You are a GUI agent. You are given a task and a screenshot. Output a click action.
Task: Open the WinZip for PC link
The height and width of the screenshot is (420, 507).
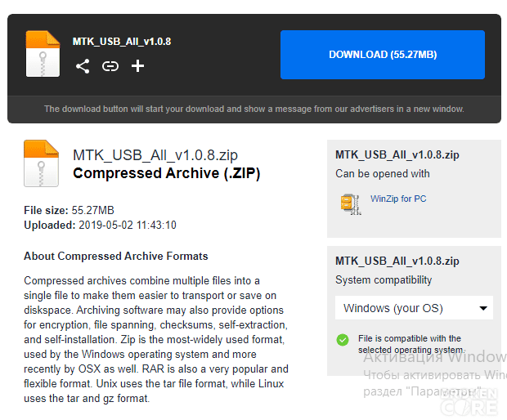coord(398,199)
